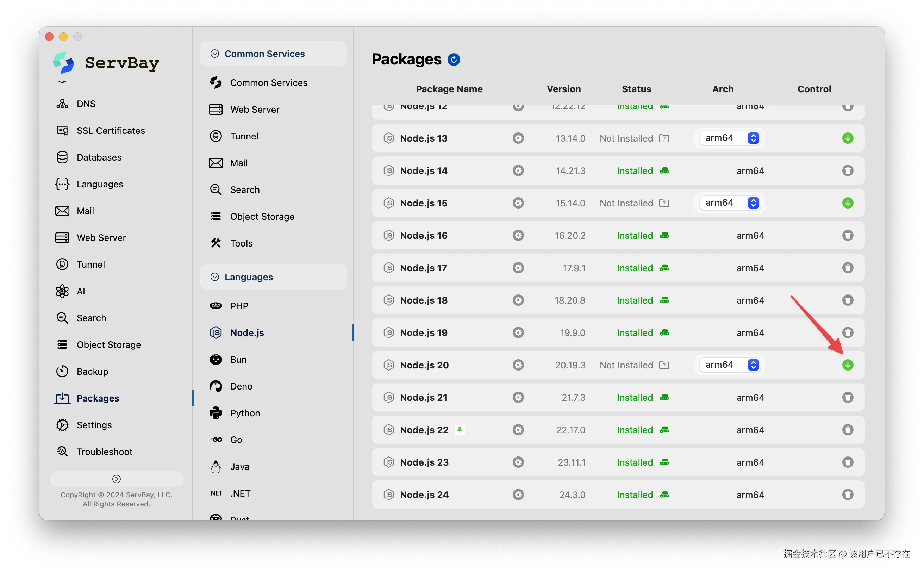
Task: Delete Node.js 14 using its trash icon
Action: pos(848,170)
